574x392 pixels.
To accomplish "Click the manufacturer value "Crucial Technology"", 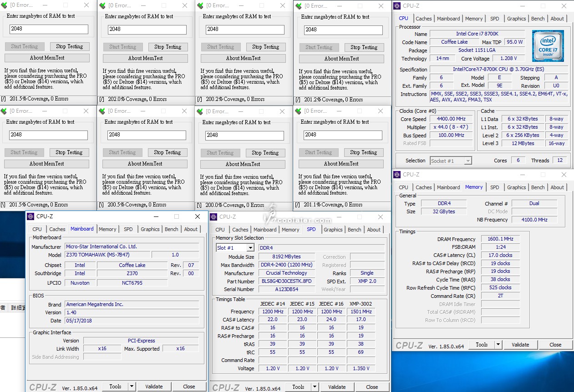I will coord(286,273).
